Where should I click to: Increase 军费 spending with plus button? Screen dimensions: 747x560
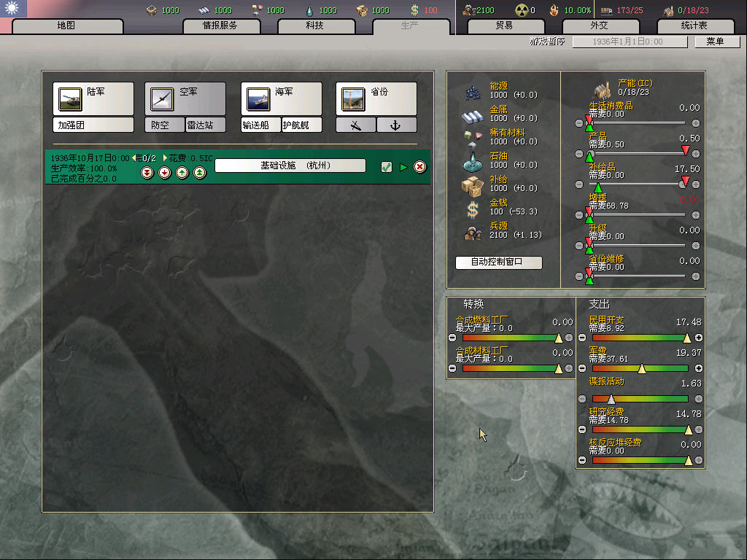coord(698,368)
